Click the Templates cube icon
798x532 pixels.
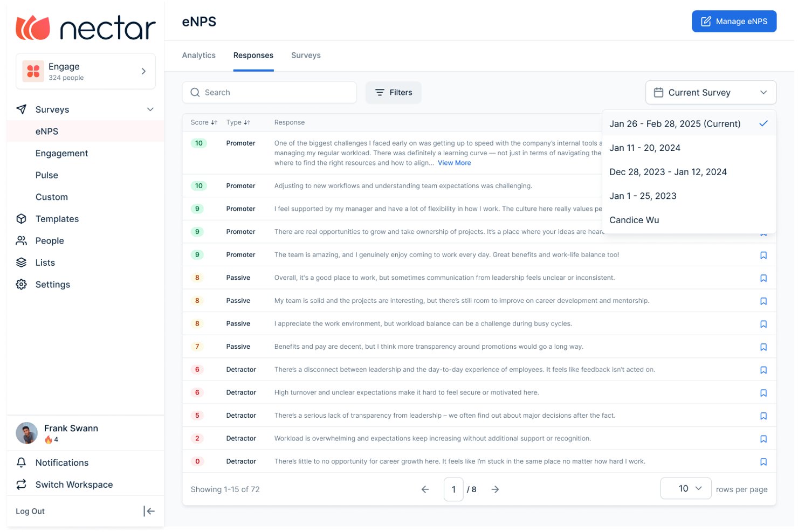tap(22, 219)
